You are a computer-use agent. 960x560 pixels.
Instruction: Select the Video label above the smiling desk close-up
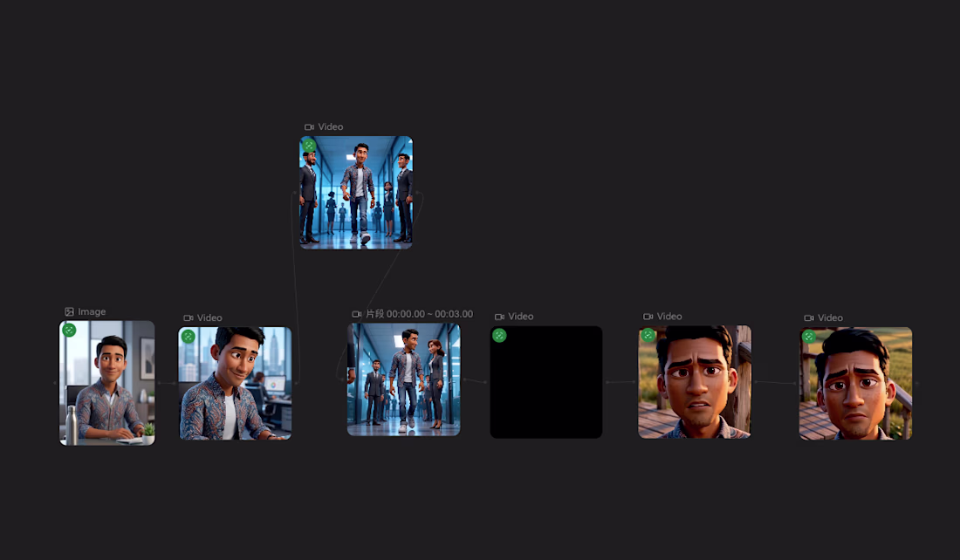pyautogui.click(x=209, y=318)
